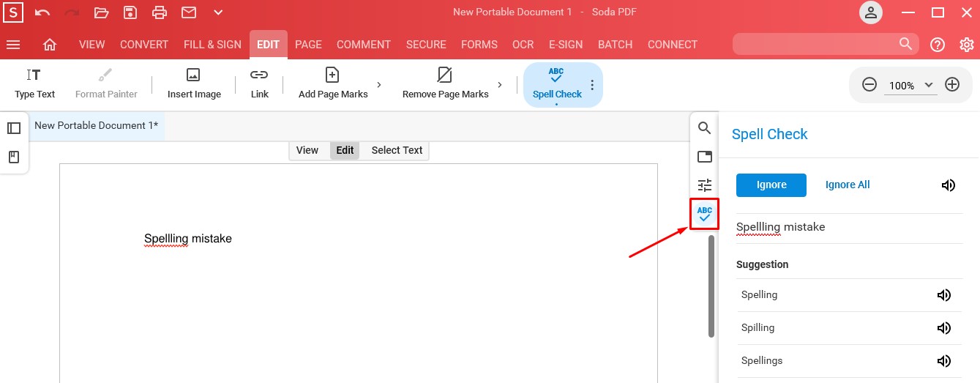
Task: Expand the Remove Page Marks chevron
Action: (499, 85)
